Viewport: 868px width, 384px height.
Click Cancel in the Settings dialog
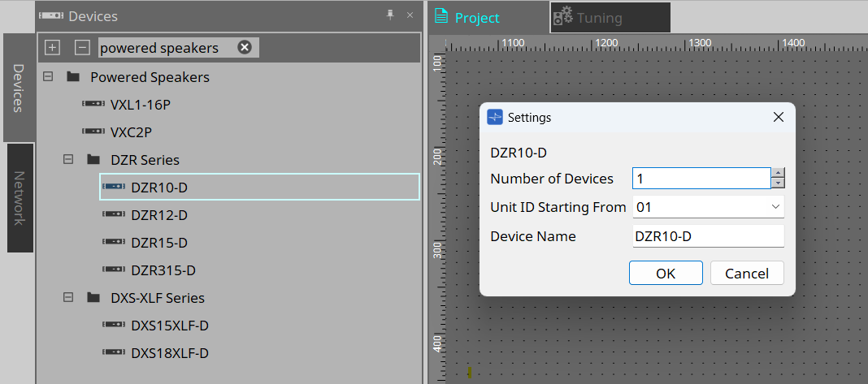coord(747,274)
